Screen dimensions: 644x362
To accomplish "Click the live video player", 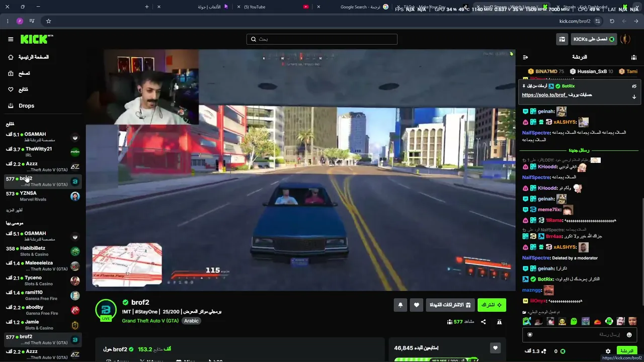I will click(x=301, y=170).
